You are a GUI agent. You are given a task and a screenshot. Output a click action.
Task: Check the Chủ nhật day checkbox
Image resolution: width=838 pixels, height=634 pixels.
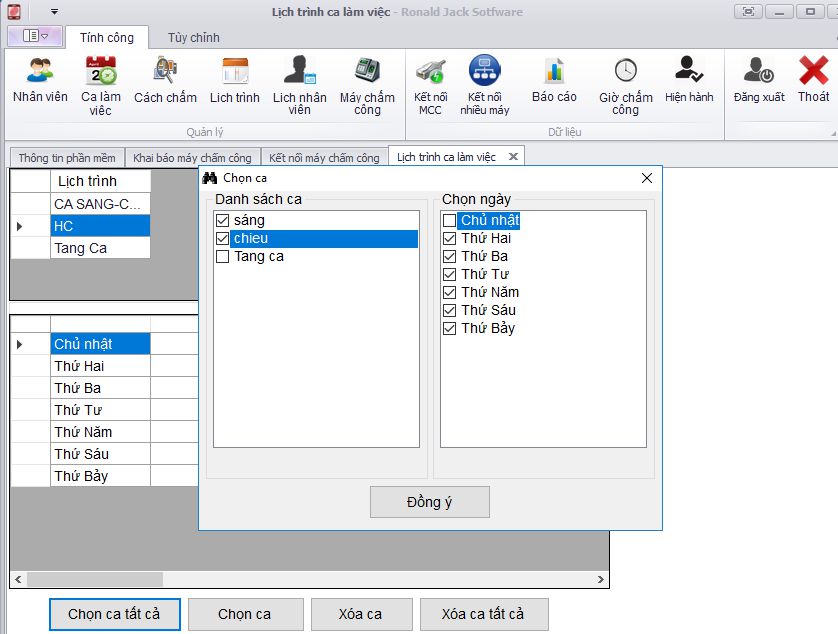(x=450, y=220)
